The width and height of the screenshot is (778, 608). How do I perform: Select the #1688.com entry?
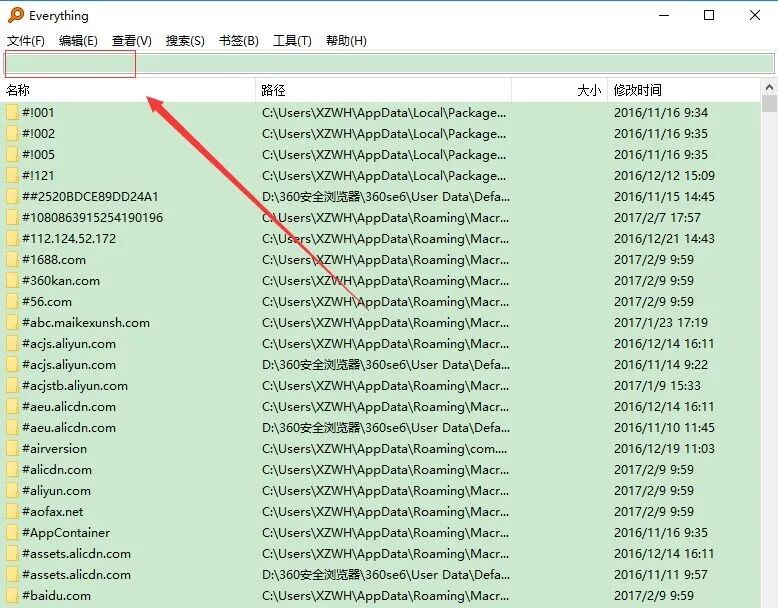point(54,260)
